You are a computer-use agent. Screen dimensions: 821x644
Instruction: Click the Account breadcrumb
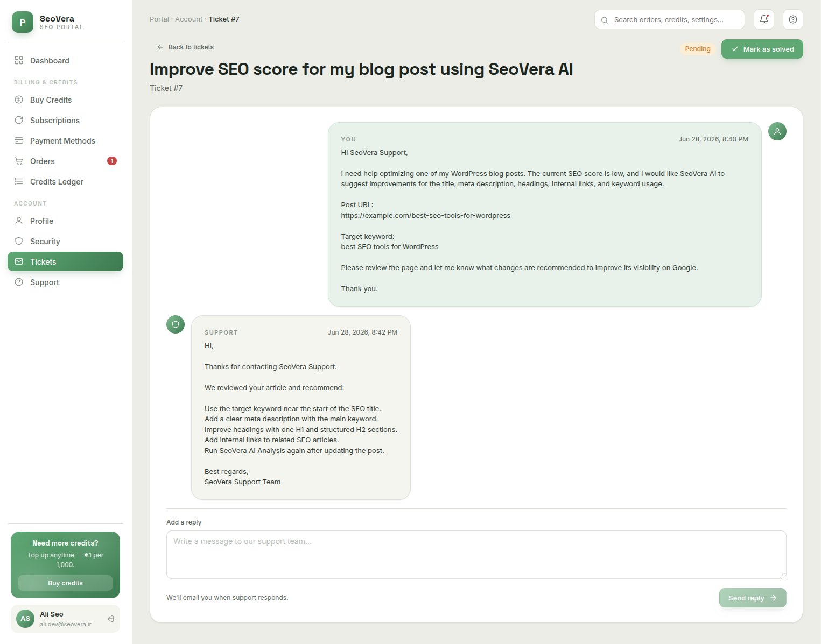pos(189,19)
